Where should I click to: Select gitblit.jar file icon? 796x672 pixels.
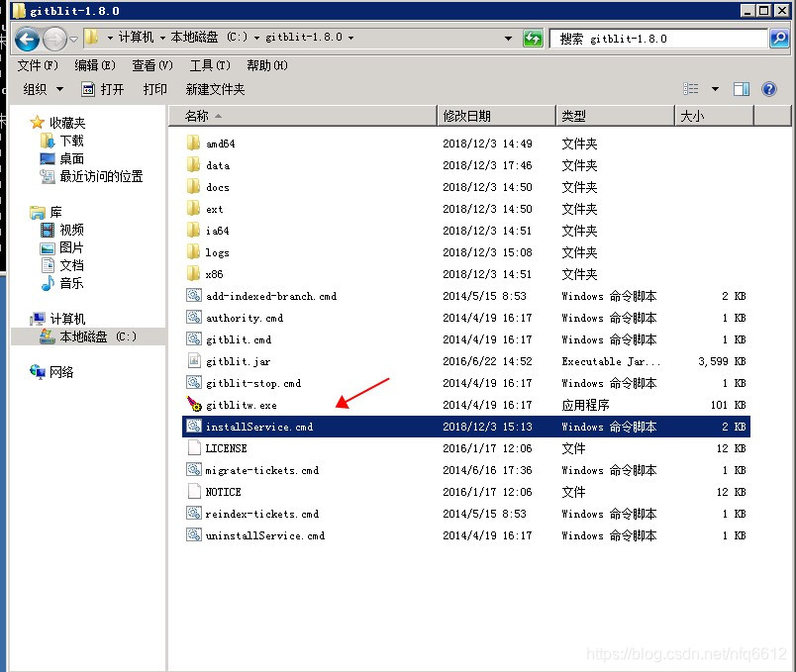(193, 361)
